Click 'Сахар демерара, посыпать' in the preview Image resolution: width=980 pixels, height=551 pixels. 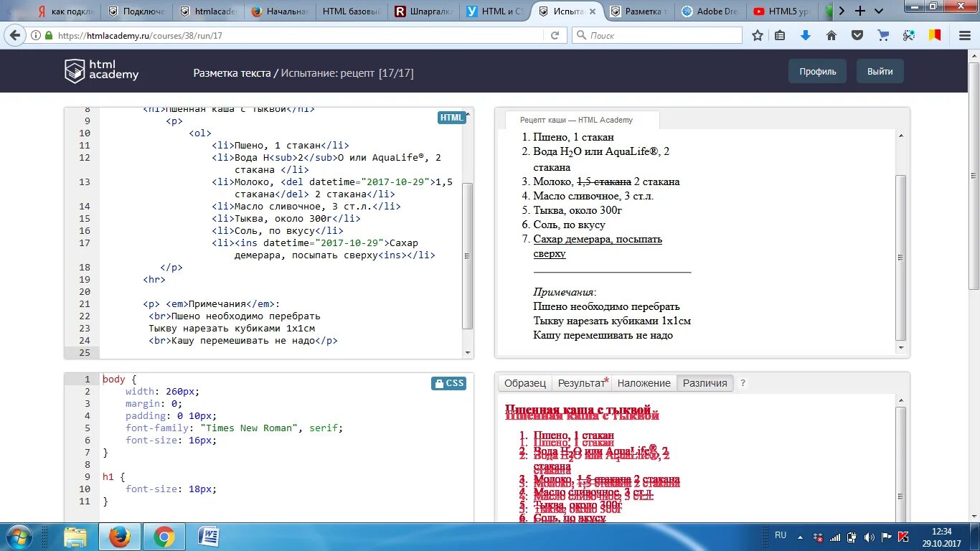598,239
